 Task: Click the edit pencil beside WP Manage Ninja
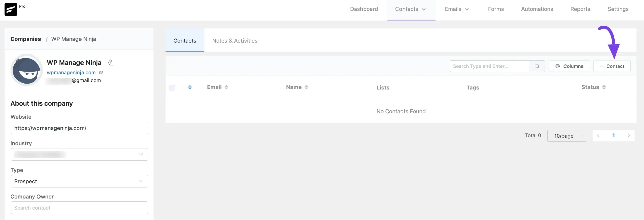[110, 62]
